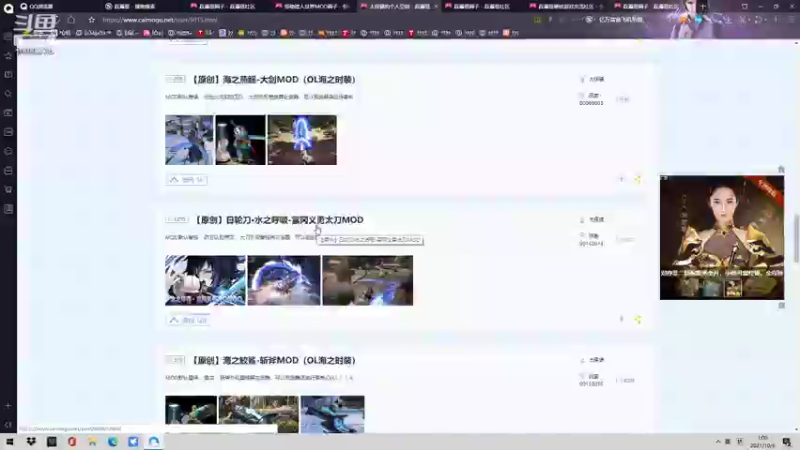Click the shopping cart icon in left sidebar
The image size is (800, 450).
pyautogui.click(x=8, y=190)
